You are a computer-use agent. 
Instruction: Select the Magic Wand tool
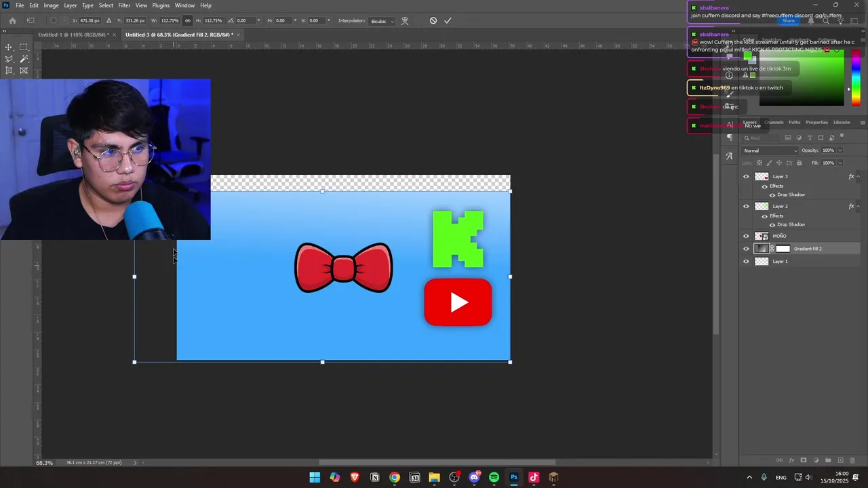pyautogui.click(x=24, y=59)
